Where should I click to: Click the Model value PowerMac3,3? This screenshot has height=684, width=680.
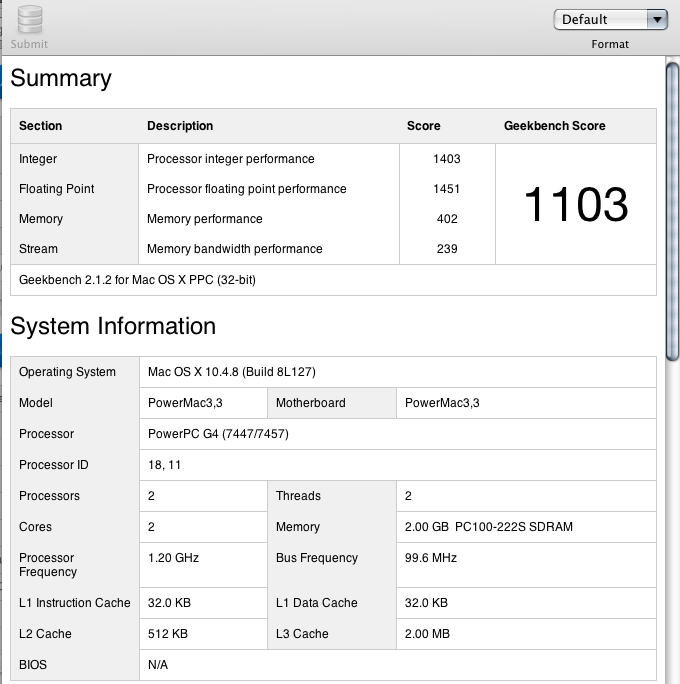pyautogui.click(x=185, y=403)
